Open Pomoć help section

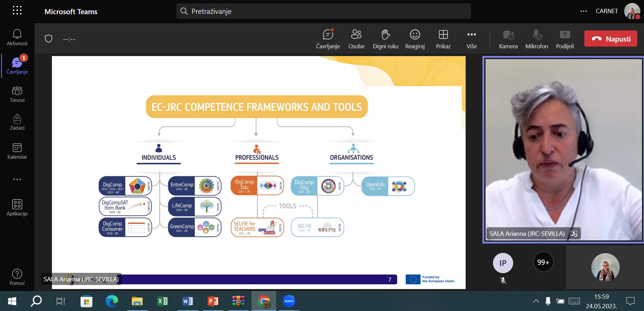pos(17,277)
